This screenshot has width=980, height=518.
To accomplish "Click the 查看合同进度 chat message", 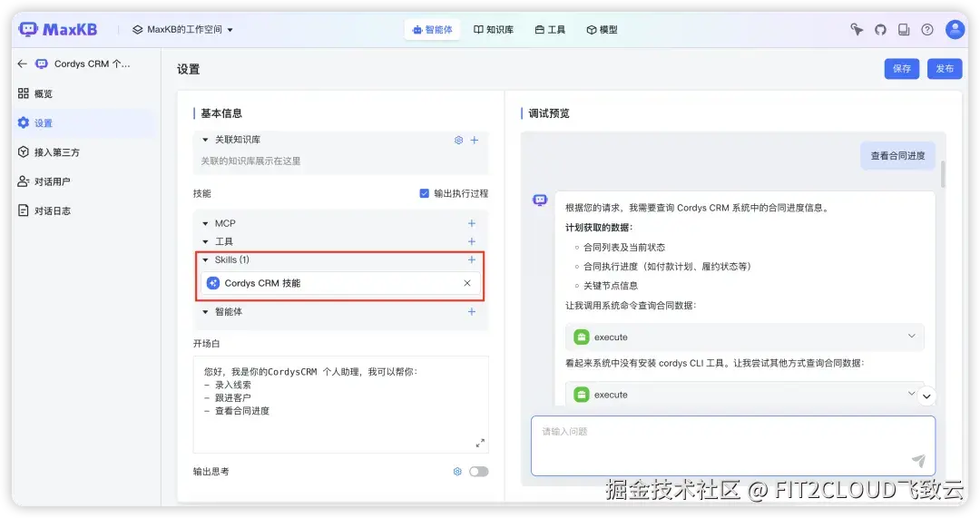I will [897, 156].
